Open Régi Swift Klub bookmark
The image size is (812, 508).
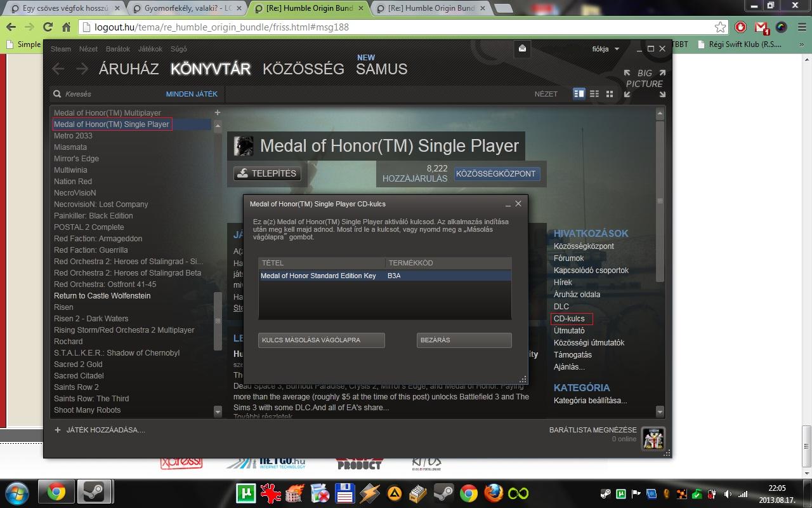tap(740, 44)
